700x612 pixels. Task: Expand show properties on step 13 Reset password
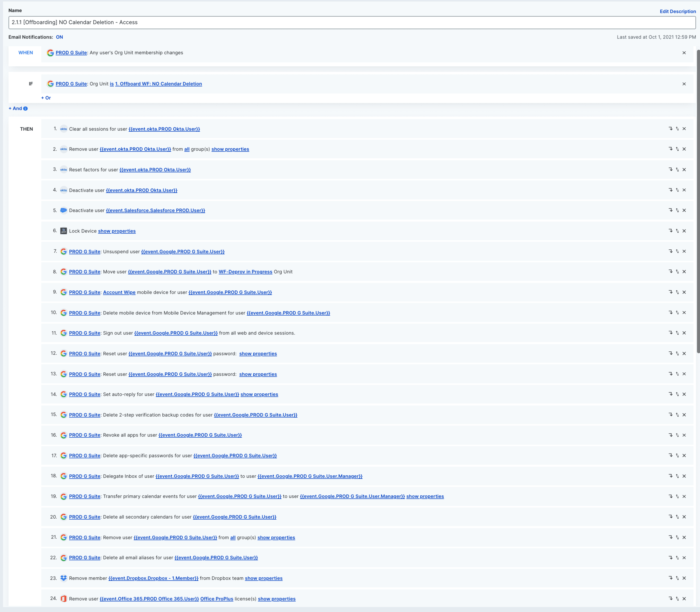(258, 374)
